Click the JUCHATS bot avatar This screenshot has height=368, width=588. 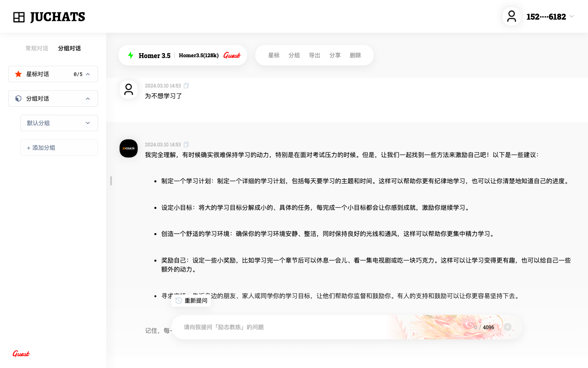tap(129, 148)
